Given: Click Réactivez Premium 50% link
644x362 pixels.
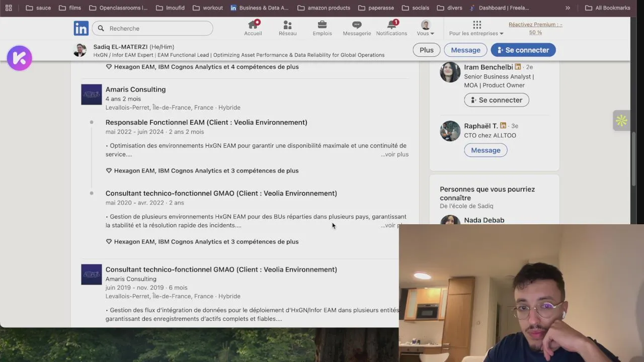Looking at the screenshot, I should point(535,28).
